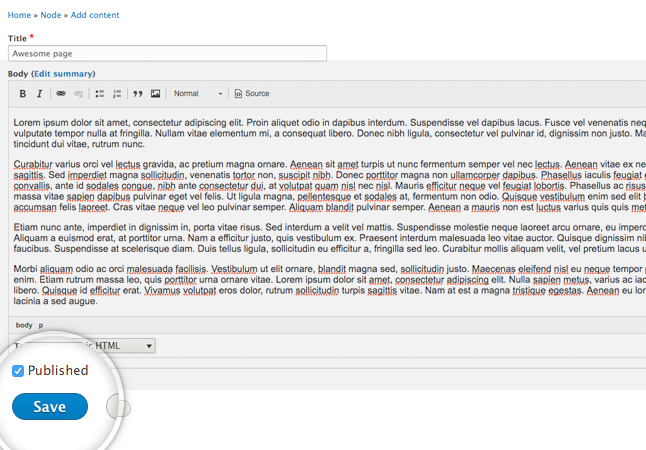Apply block quote formatting
646x450 pixels.
click(x=138, y=94)
